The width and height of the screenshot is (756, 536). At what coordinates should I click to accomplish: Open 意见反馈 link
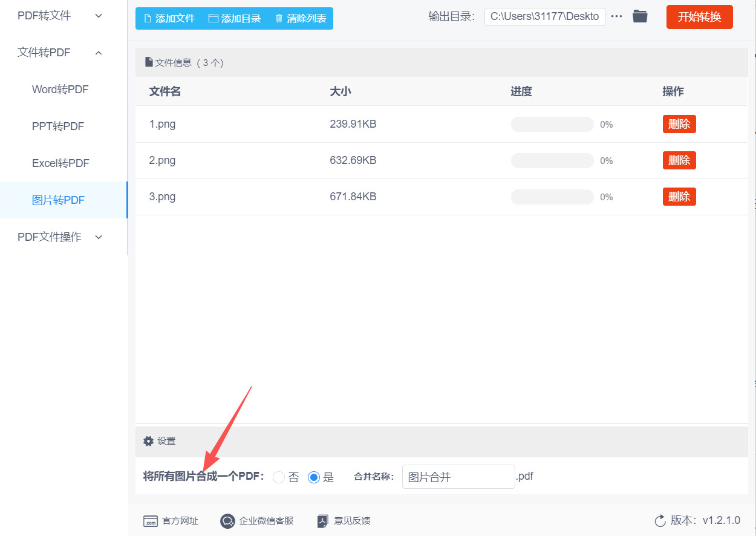(x=344, y=521)
